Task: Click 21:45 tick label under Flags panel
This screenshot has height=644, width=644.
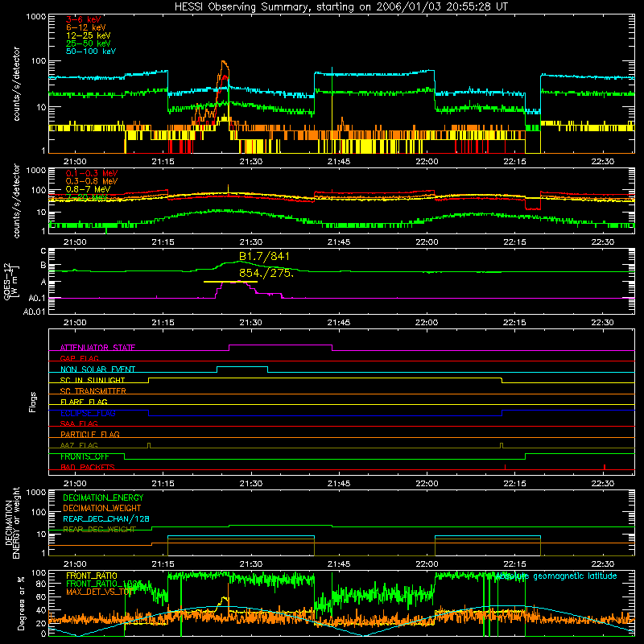Action: click(x=339, y=484)
